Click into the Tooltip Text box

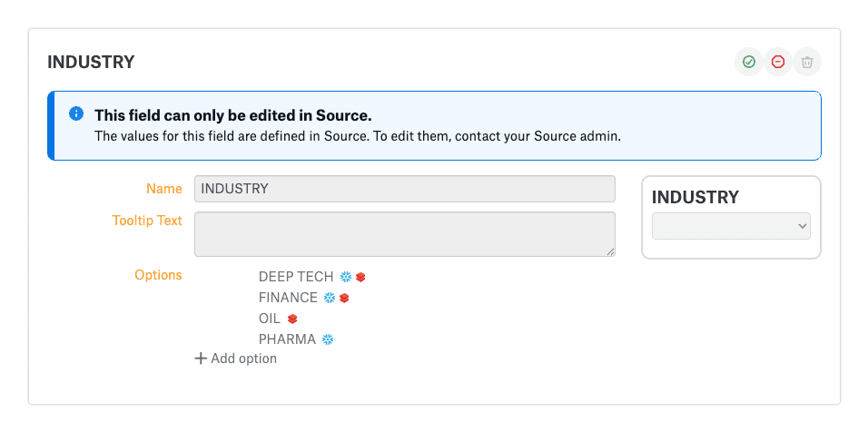pyautogui.click(x=404, y=234)
